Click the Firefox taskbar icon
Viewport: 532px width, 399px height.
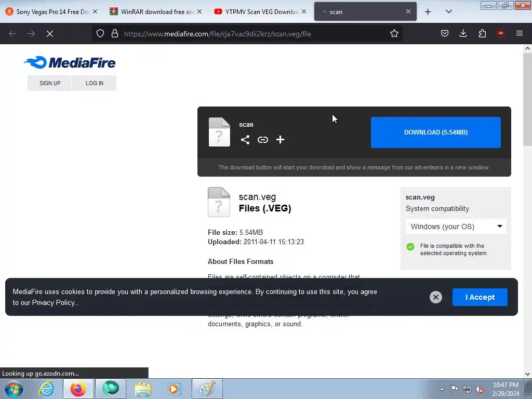click(x=78, y=389)
